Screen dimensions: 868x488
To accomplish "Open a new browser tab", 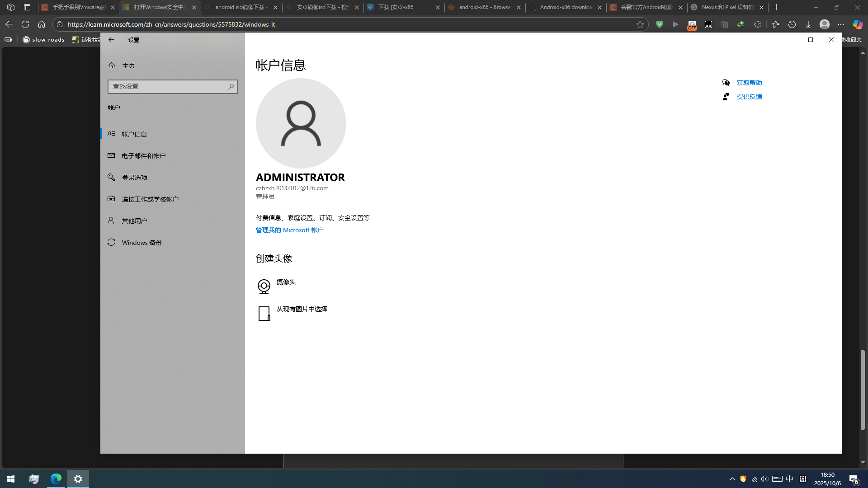I will (x=776, y=7).
